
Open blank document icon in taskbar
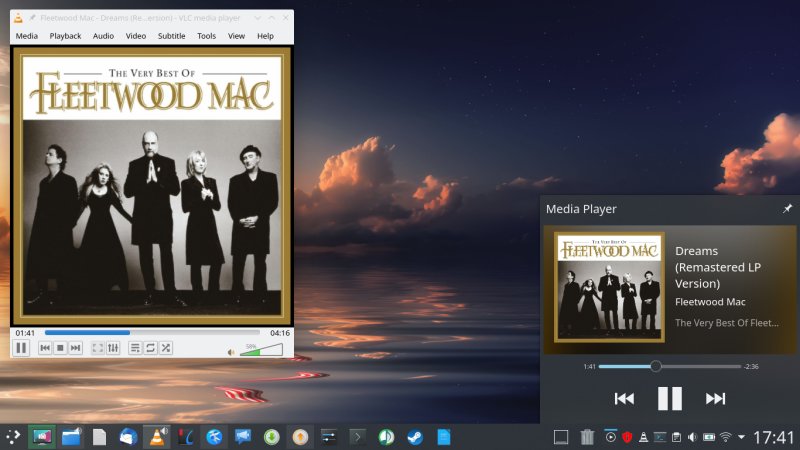[x=99, y=437]
